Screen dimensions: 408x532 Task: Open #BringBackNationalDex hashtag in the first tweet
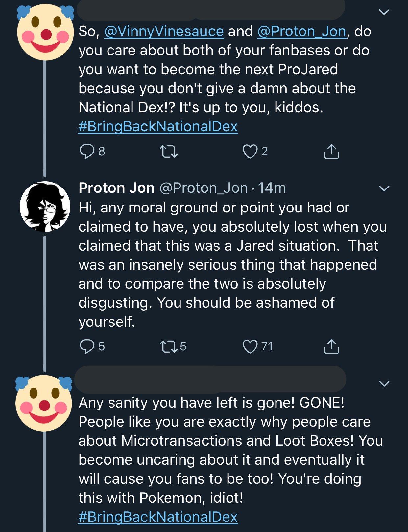coord(158,127)
